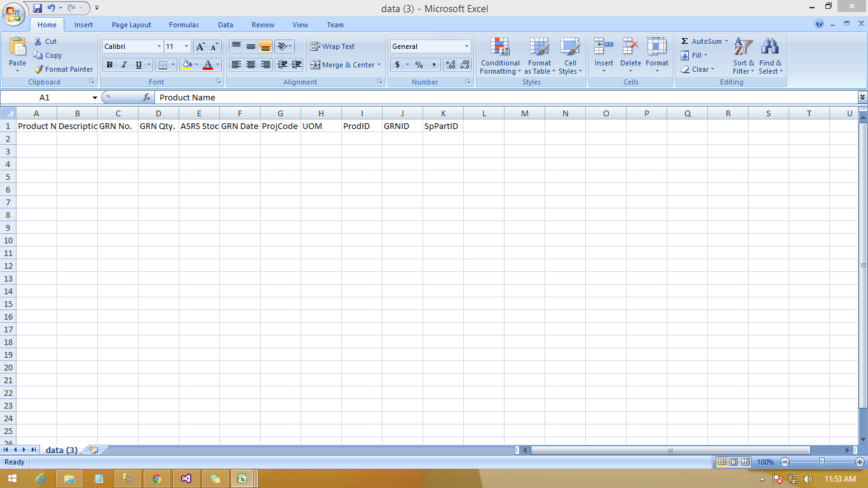Apply bold formatting to selection
This screenshot has width=868, height=488.
coord(109,65)
